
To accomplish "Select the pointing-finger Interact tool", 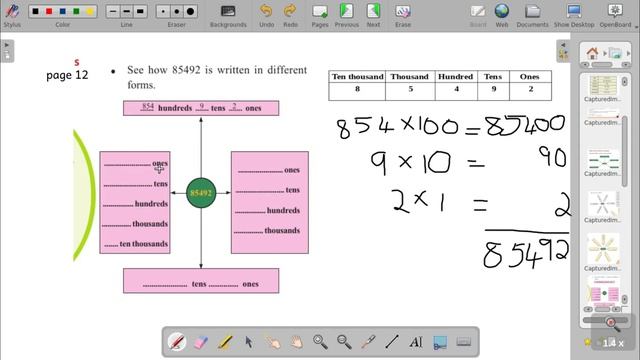I will tap(273, 342).
